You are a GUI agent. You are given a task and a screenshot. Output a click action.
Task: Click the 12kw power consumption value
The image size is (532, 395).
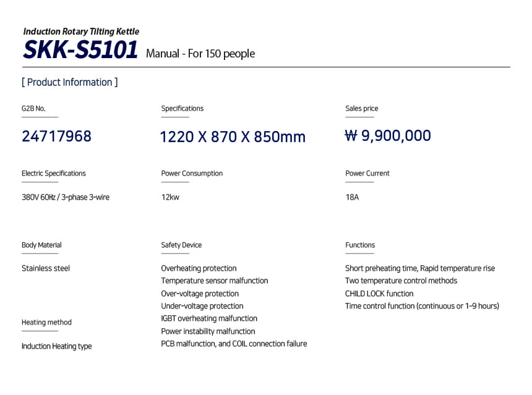(x=170, y=197)
